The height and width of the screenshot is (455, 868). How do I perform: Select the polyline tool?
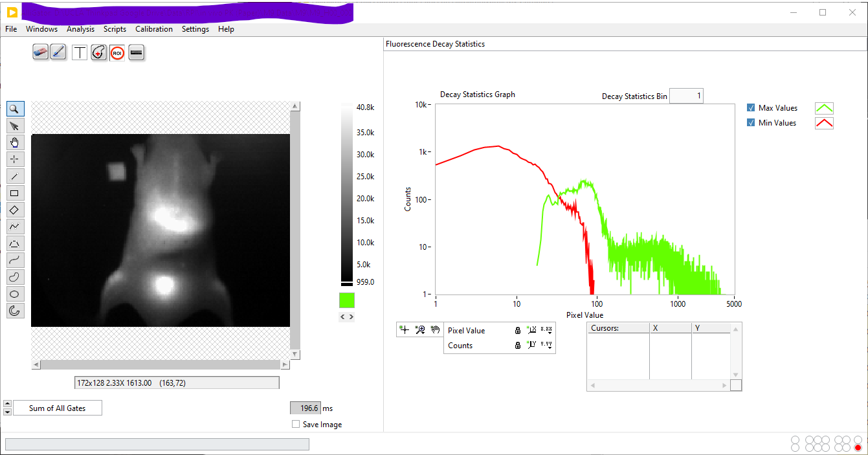point(14,227)
